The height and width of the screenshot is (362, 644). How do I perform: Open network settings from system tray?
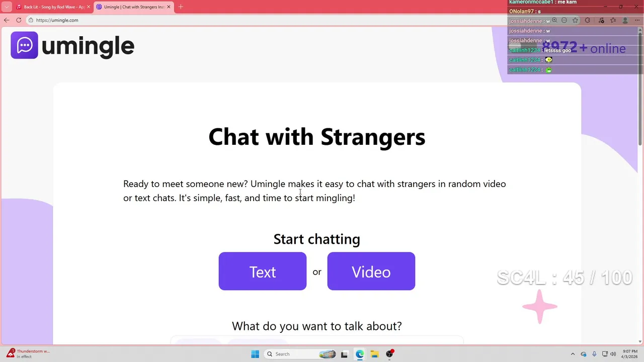tap(605, 354)
